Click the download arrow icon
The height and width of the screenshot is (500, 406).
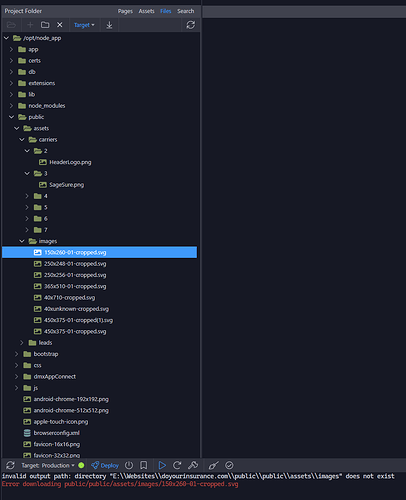[109, 25]
